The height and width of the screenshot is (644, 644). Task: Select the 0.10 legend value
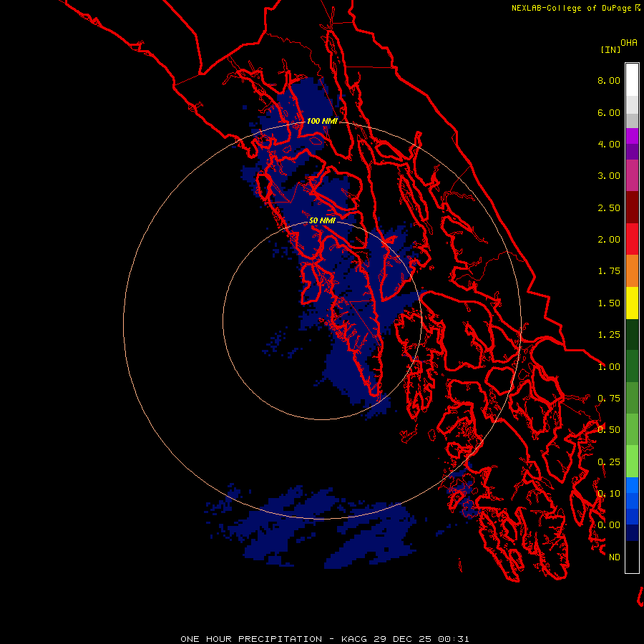(609, 494)
